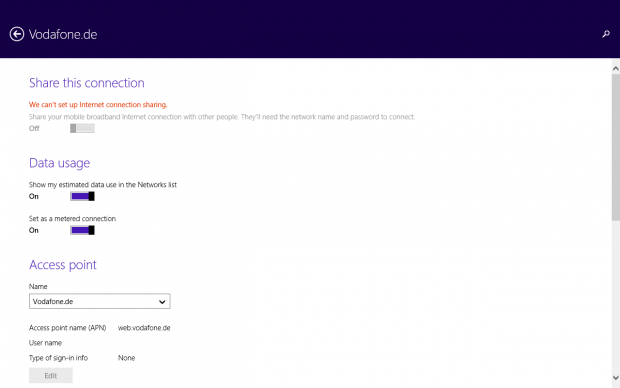Click the scrollbar down arrow
This screenshot has height=388, width=620.
click(616, 378)
